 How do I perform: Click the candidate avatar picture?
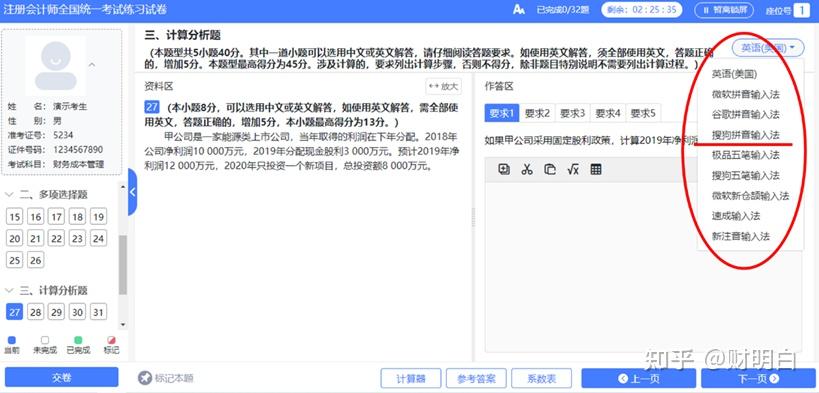coord(56,65)
